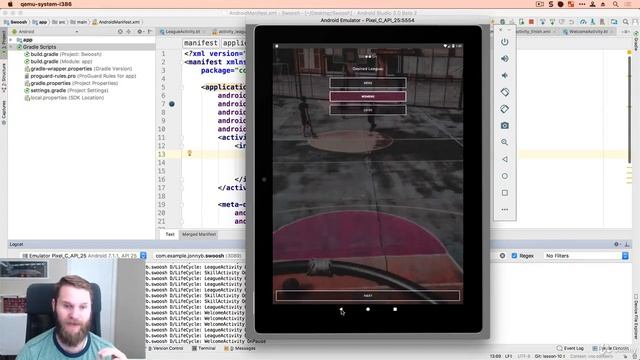Click the AndroidManifest.xml breadcrumb in navigation bar
Screen dimensions: 640x360
point(116,22)
